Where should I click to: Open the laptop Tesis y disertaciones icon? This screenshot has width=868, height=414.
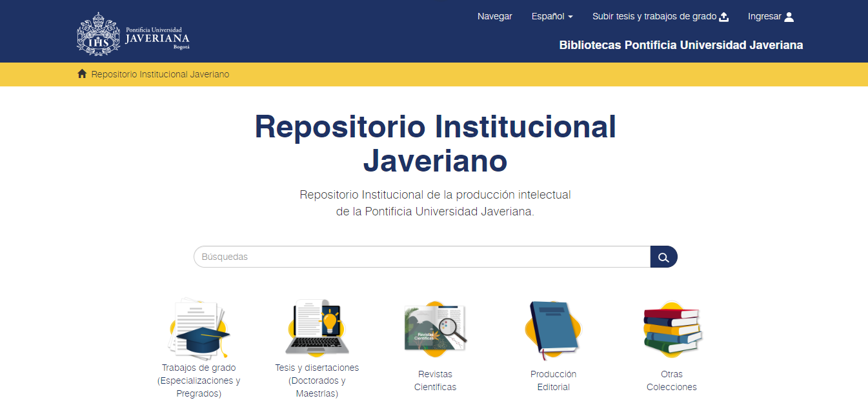click(x=317, y=327)
